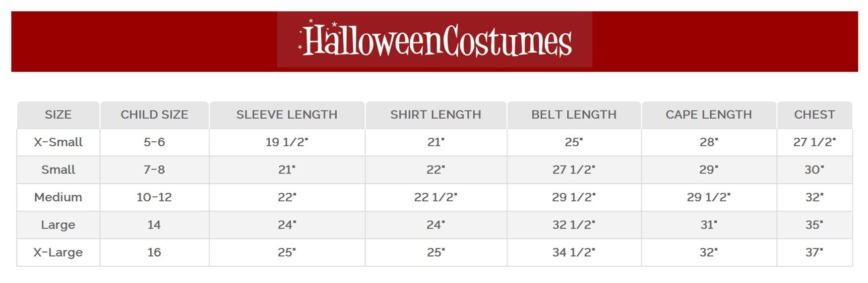
Task: Select the 19 1/2" sleeve length cell
Action: [x=287, y=142]
